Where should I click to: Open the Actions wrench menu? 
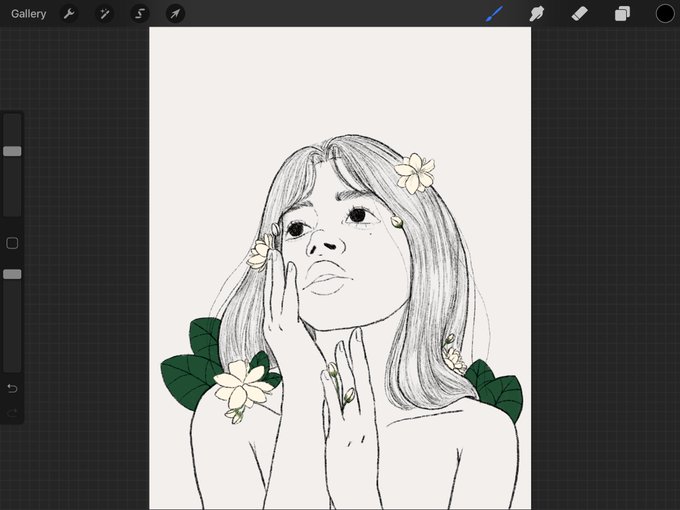tap(69, 14)
